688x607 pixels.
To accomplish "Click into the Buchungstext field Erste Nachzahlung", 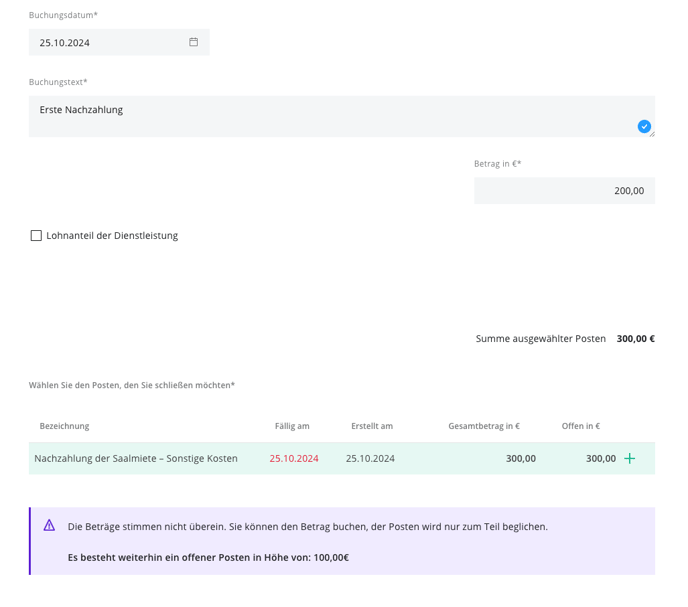I will (x=342, y=116).
